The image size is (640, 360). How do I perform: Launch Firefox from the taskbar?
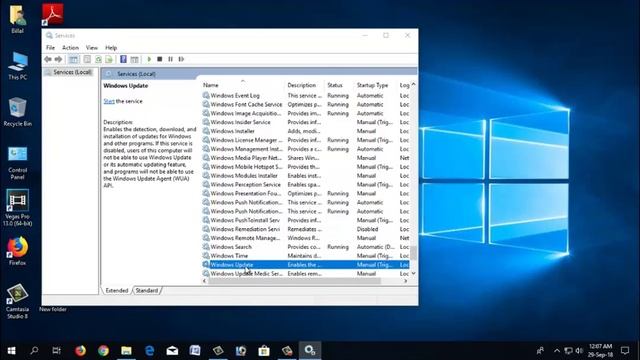pos(80,351)
